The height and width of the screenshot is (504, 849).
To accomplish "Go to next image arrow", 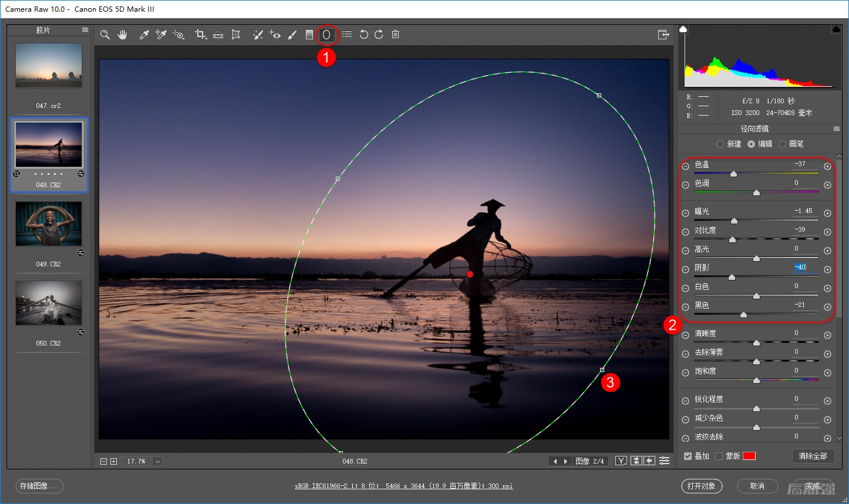I will pos(565,462).
